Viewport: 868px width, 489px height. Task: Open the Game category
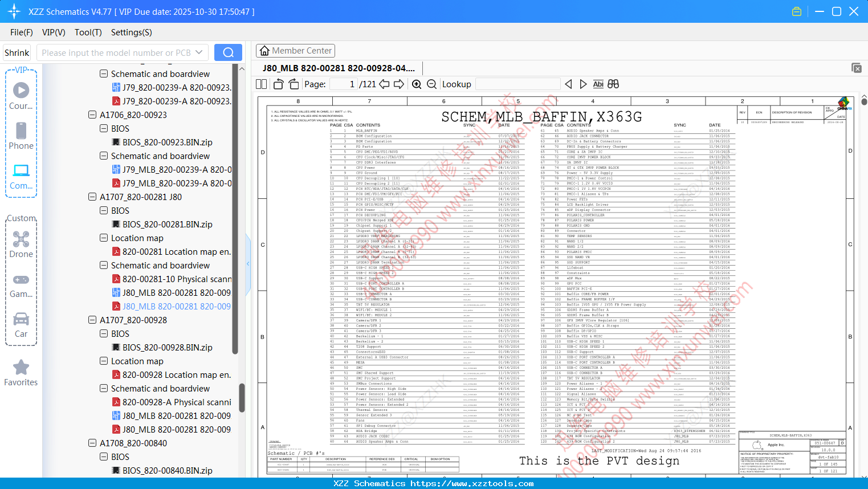tap(21, 285)
